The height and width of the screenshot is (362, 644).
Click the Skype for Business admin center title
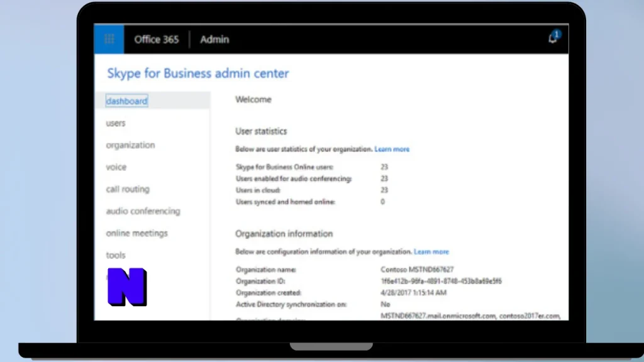(198, 73)
